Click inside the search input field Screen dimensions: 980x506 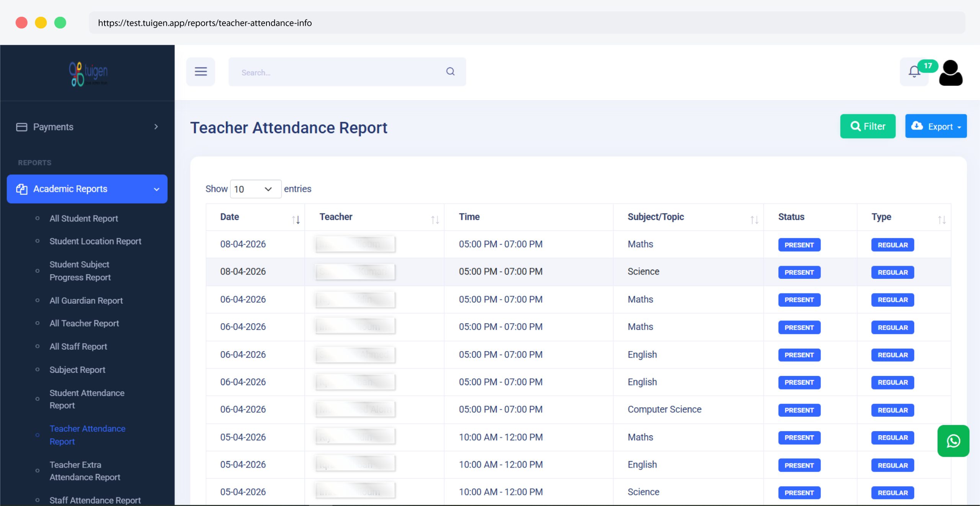point(337,72)
